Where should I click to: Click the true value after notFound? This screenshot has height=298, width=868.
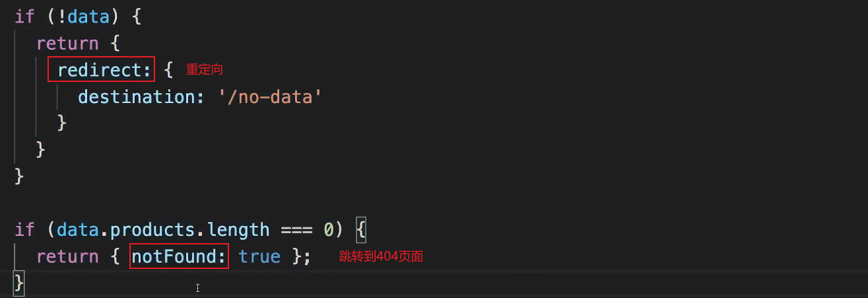(259, 256)
